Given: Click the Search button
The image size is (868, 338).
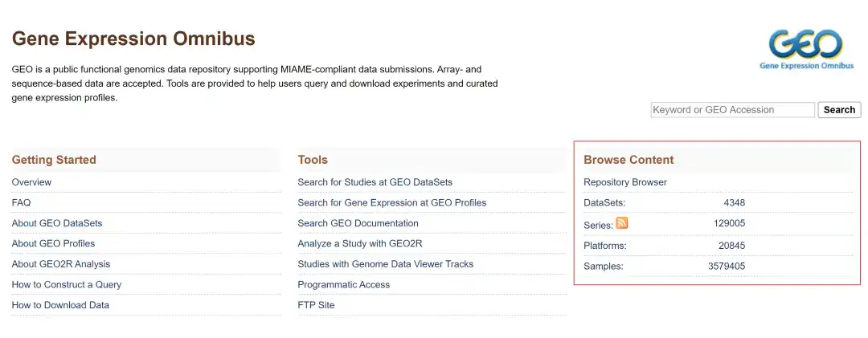Looking at the screenshot, I should click(839, 109).
